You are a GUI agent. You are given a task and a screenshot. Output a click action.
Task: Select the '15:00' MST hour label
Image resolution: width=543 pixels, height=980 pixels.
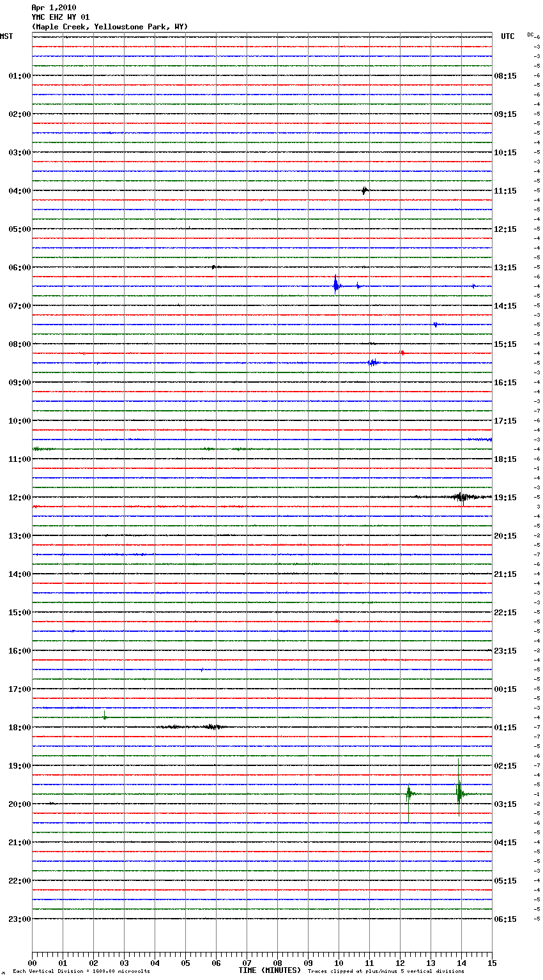pos(20,613)
